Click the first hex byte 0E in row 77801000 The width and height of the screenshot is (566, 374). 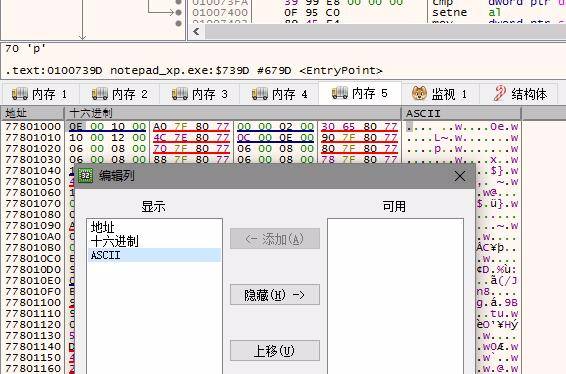click(76, 127)
